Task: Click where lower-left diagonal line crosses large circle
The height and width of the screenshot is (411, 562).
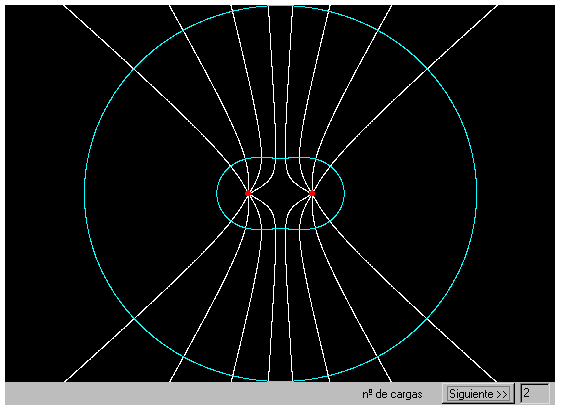Action: click(134, 318)
